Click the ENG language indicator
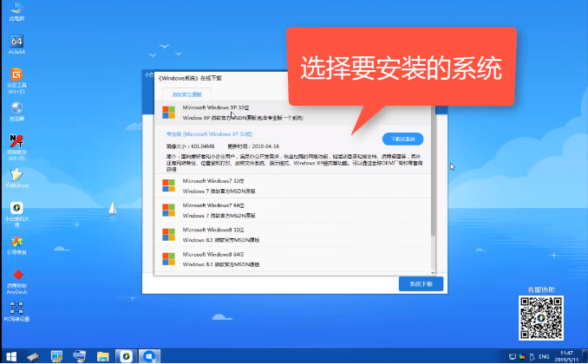Viewport: 588px width, 364px height. (544, 356)
